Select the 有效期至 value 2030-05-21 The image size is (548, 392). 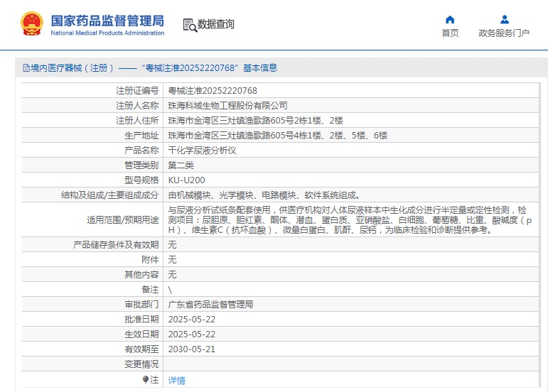[x=191, y=349]
